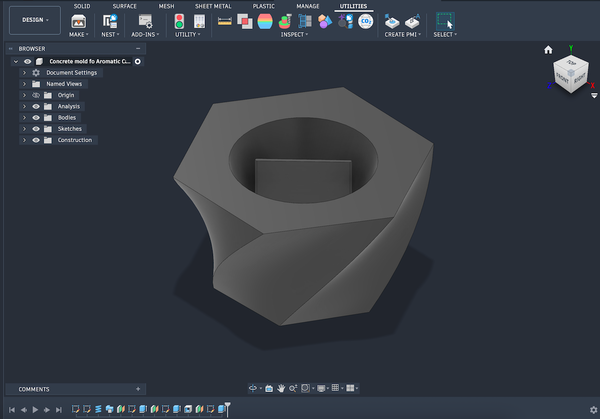Click the CO2 sustainability icon

coord(365,21)
